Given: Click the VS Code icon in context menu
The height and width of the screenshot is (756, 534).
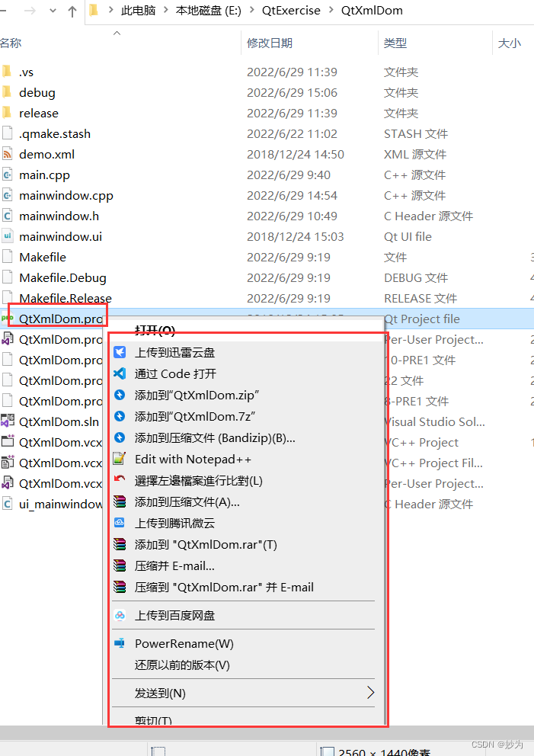Looking at the screenshot, I should (120, 373).
